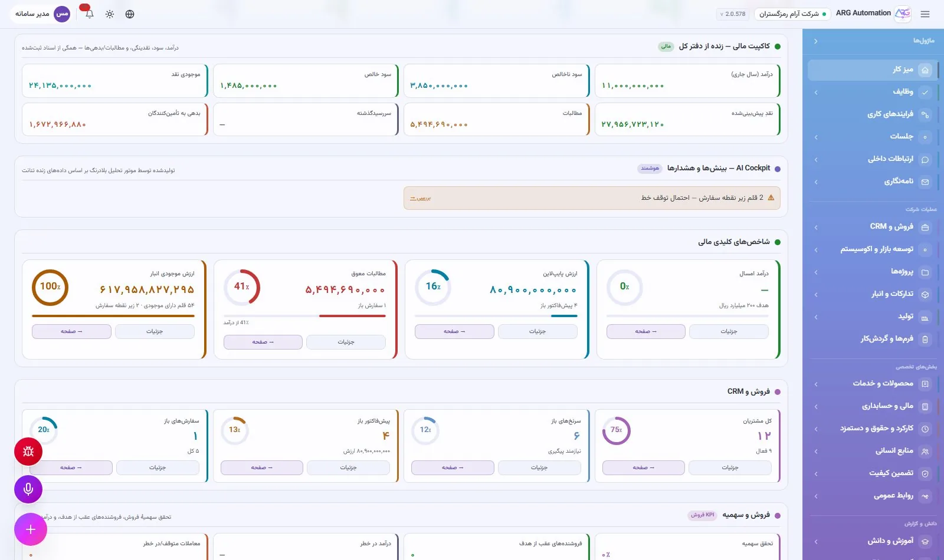
Task: Click جزئیات in the درآمد امسال card
Action: point(729,331)
